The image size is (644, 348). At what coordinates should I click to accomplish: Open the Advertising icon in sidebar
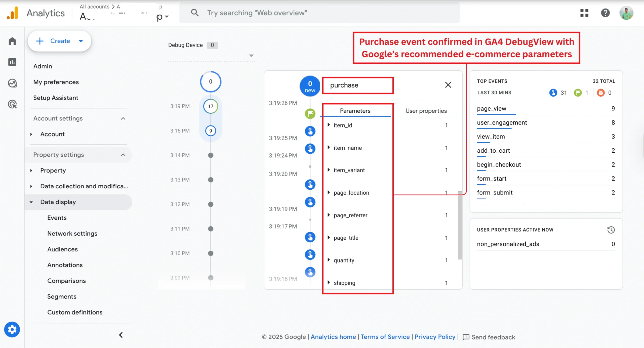click(x=12, y=104)
